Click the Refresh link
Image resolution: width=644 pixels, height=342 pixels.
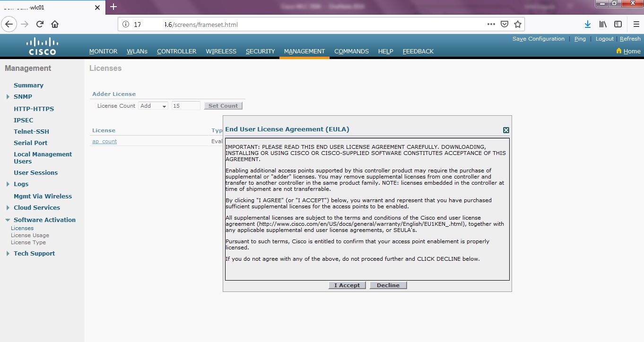click(x=630, y=39)
